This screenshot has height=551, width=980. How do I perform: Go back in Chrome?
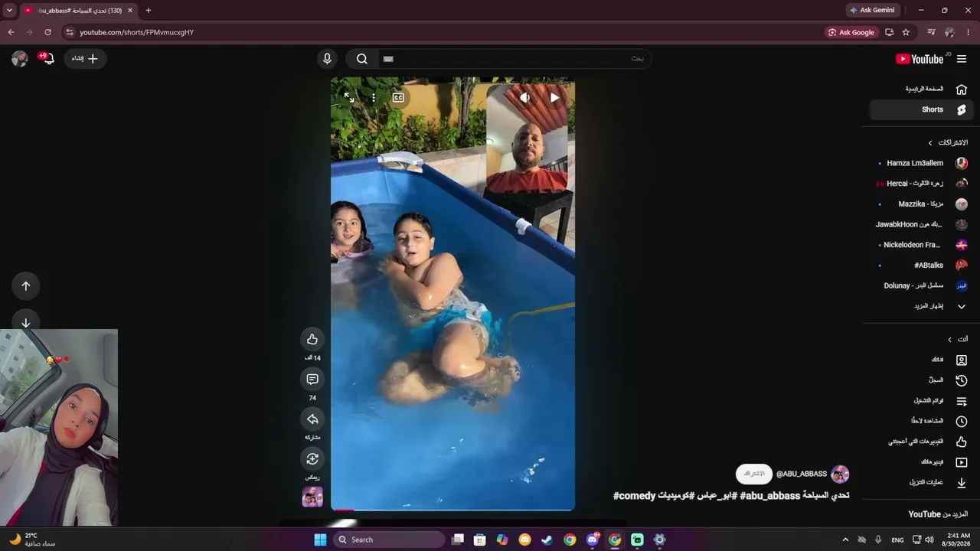click(x=11, y=32)
